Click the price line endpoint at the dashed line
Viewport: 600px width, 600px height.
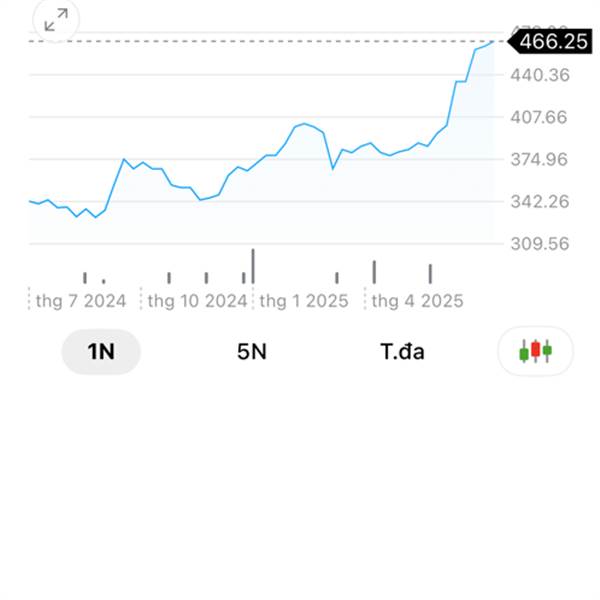(493, 41)
